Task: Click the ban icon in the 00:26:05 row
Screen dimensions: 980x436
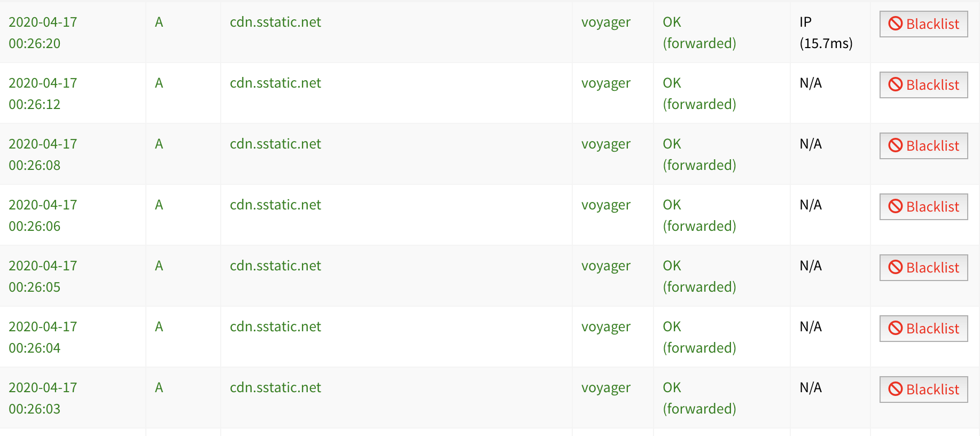Action: (x=896, y=267)
